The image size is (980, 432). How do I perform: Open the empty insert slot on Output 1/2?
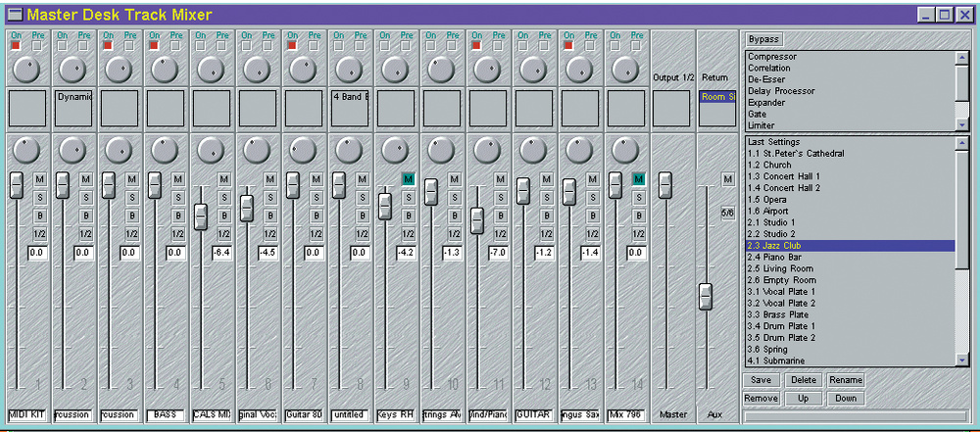pos(671,108)
